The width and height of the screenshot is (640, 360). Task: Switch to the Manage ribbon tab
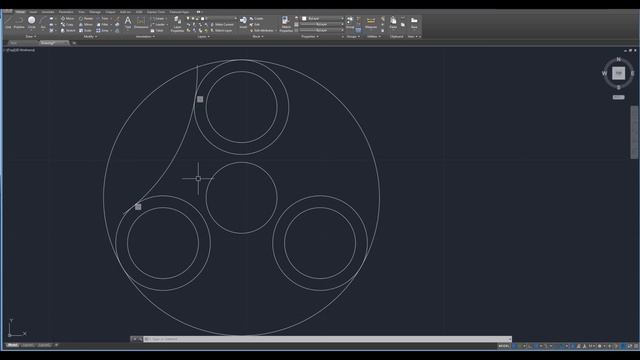click(95, 12)
